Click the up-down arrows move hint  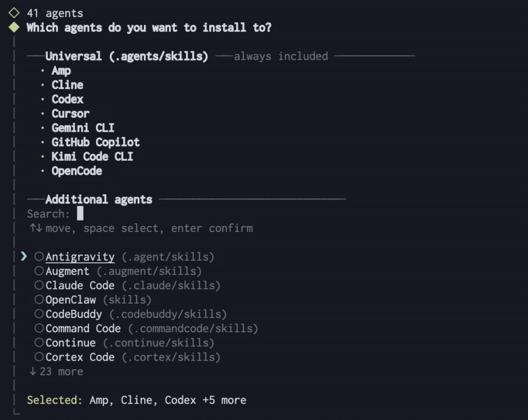(x=36, y=228)
